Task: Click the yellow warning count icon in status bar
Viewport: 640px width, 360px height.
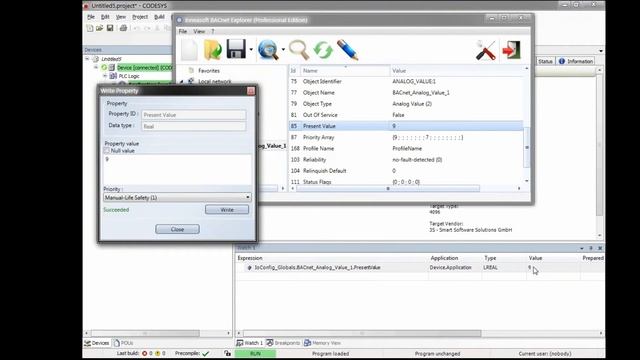Action: (158, 353)
